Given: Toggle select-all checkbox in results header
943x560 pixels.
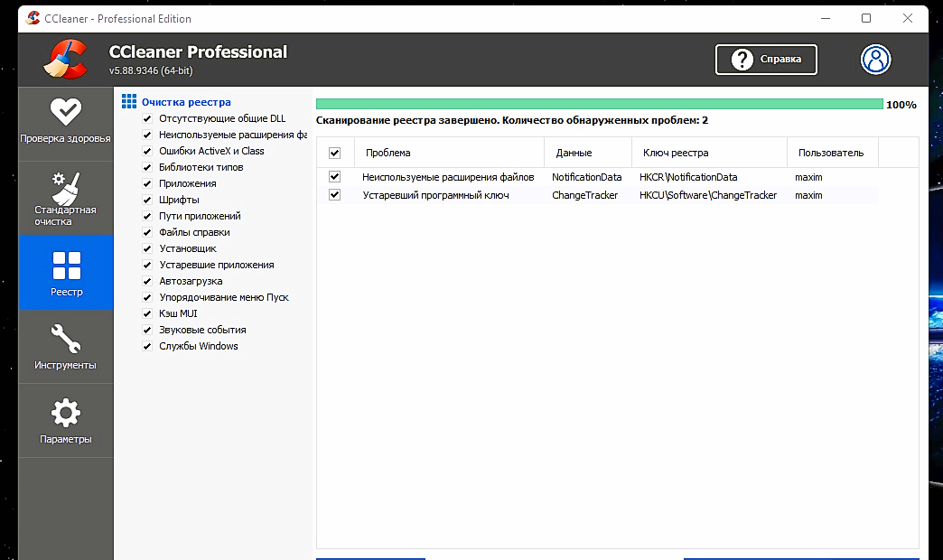Looking at the screenshot, I should (335, 153).
